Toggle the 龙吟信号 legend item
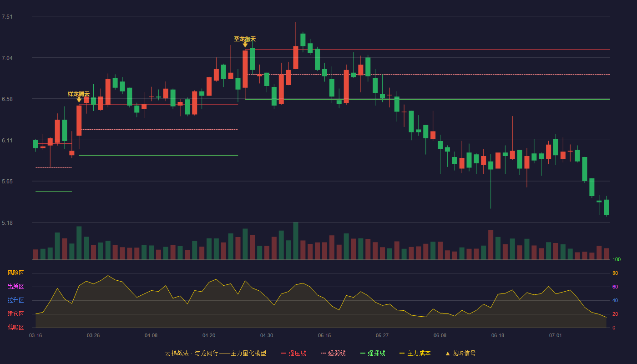The width and height of the screenshot is (637, 364). pos(460,353)
